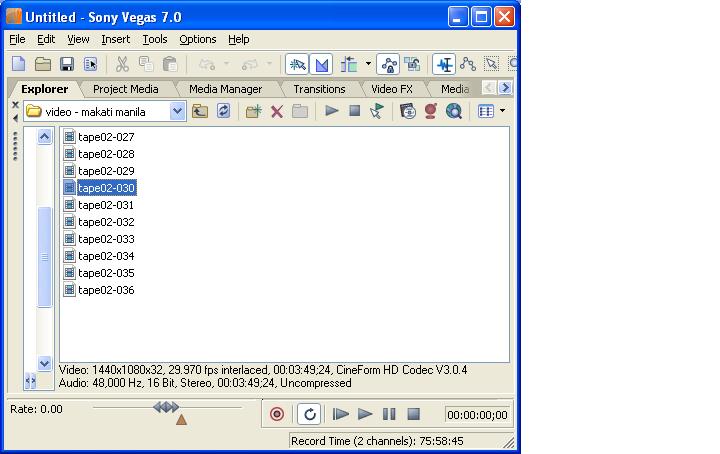This screenshot has width=720, height=454.
Task: Switch to the Media Manager tab
Action: coord(225,89)
